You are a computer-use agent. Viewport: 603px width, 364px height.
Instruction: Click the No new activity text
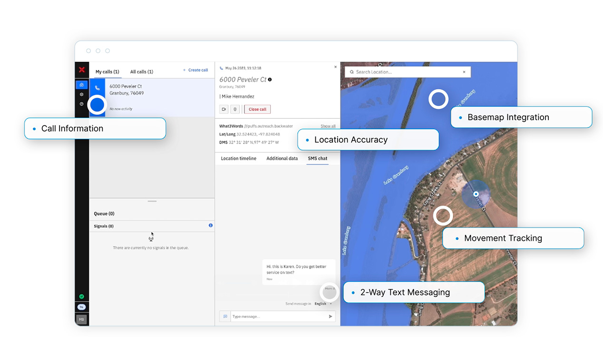[121, 109]
